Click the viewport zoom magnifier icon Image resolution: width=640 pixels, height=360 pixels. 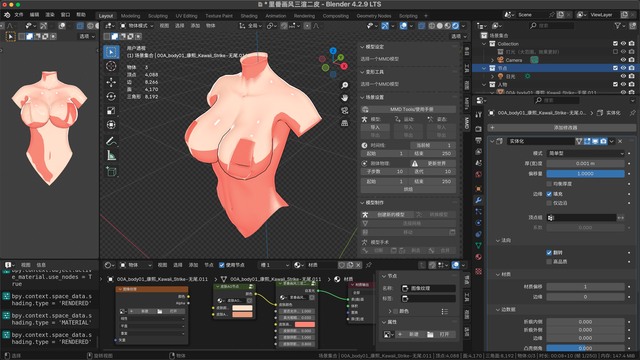click(x=345, y=85)
